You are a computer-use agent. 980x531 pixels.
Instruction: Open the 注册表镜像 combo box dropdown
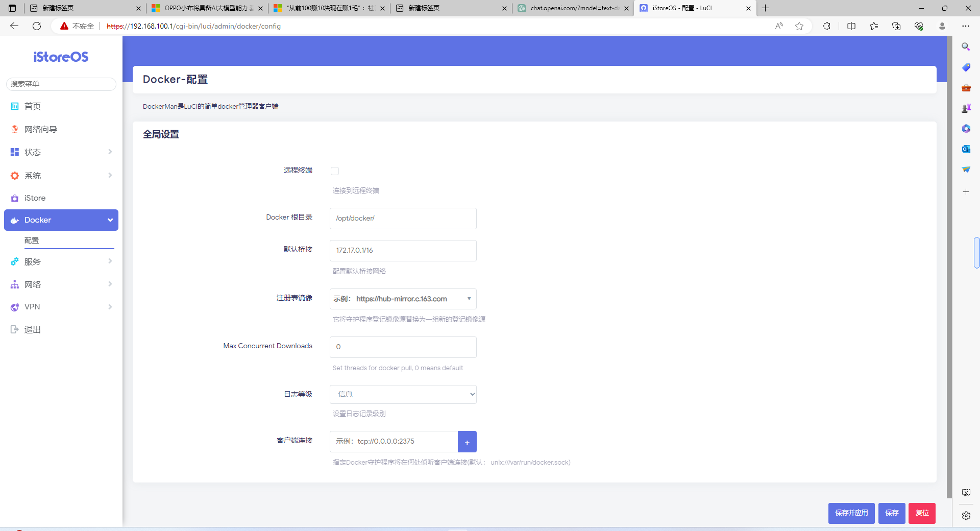tap(469, 299)
